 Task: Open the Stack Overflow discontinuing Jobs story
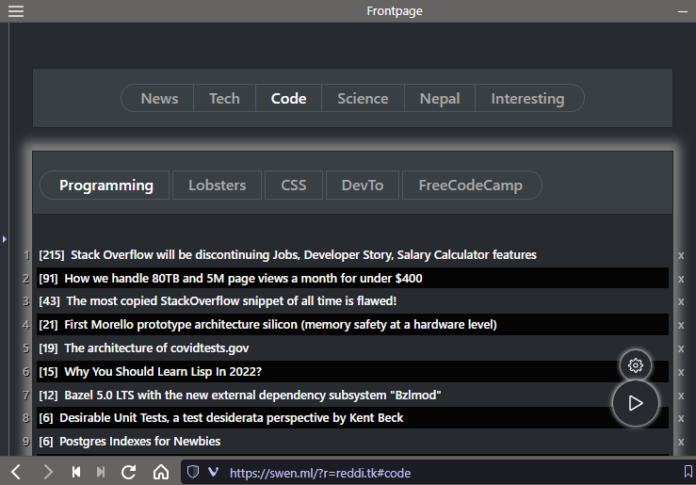304,255
